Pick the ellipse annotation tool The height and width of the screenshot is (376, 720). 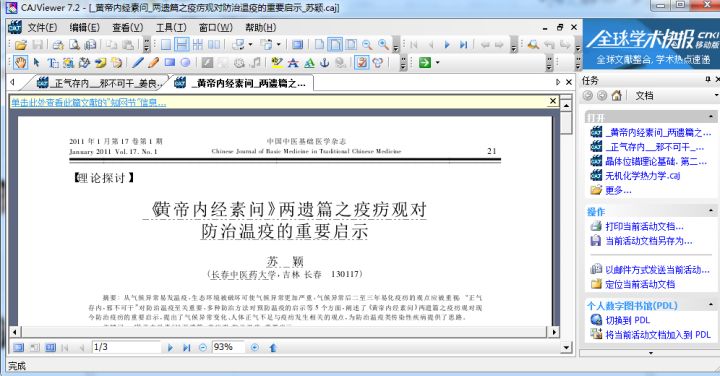(185, 62)
